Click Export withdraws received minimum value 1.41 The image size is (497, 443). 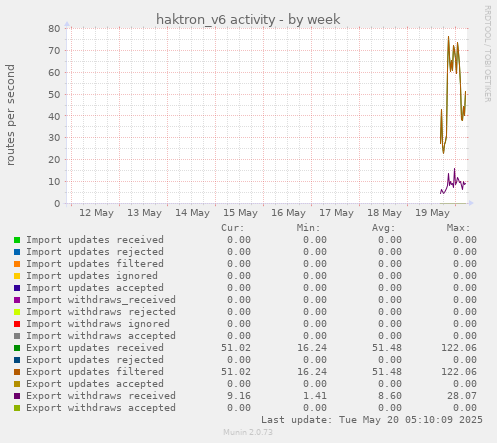click(315, 396)
